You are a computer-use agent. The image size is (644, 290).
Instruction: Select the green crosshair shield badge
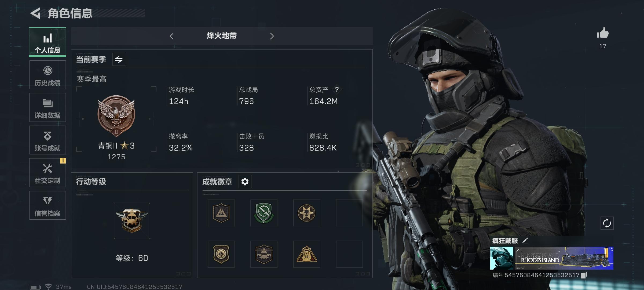tap(264, 213)
